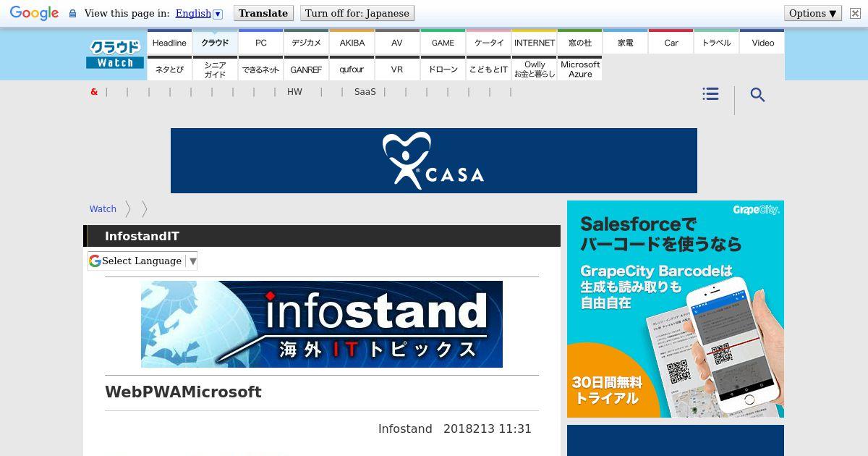Select the SaaS category link

(x=365, y=92)
